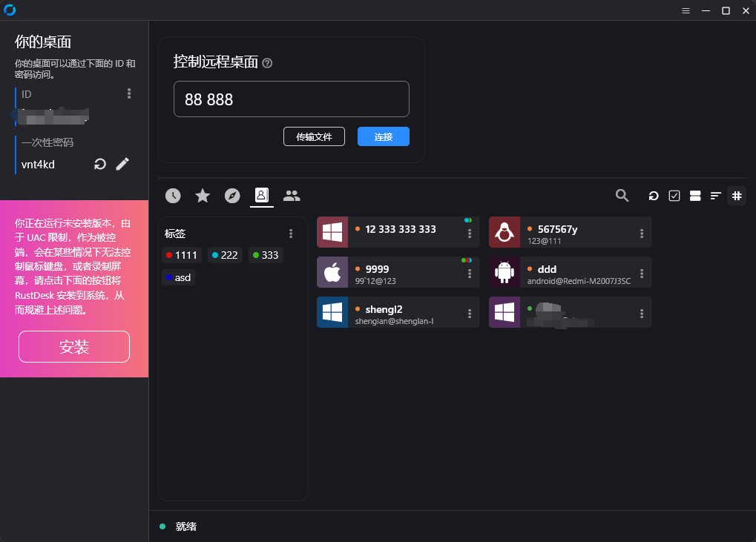Open the search icon in address book
Image resolution: width=756 pixels, height=542 pixels.
(x=622, y=196)
